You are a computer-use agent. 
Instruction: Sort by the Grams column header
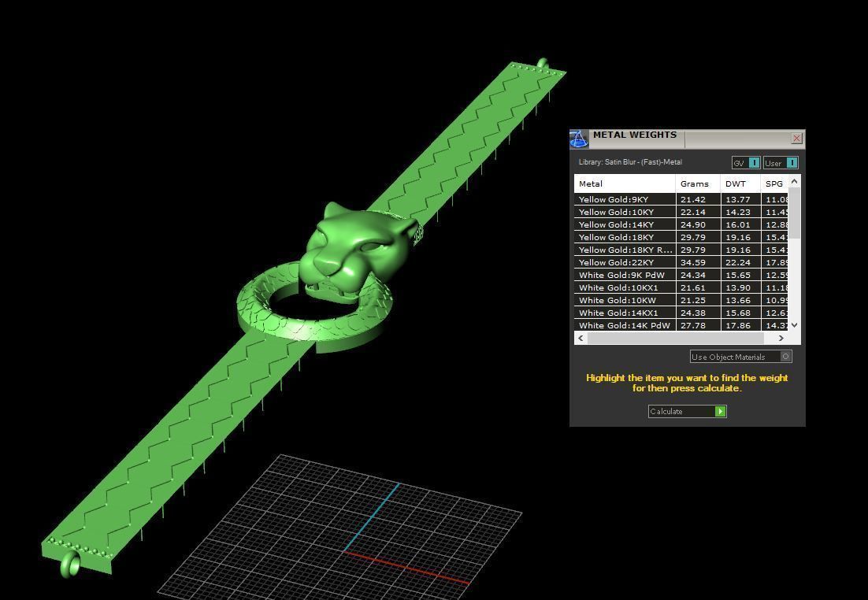tap(698, 183)
